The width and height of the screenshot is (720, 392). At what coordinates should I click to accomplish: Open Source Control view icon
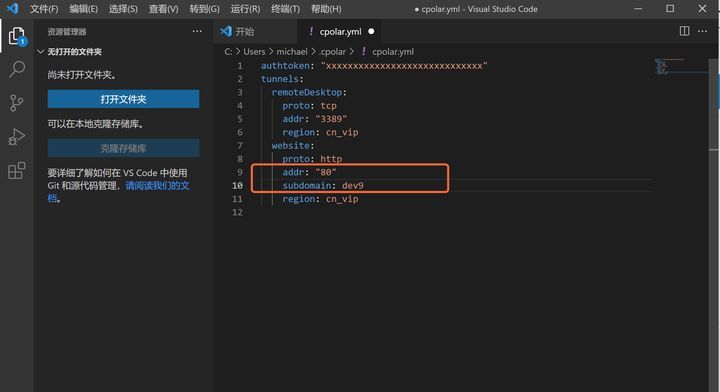17,103
